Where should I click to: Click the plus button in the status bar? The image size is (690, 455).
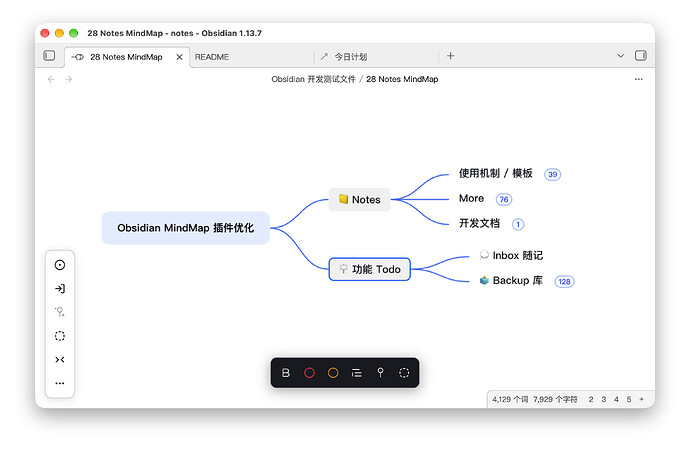tap(642, 400)
